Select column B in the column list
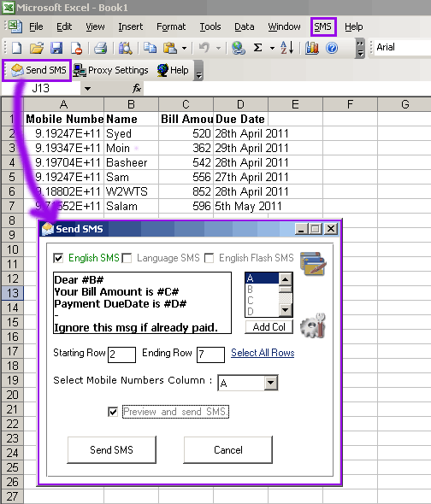 coord(262,290)
